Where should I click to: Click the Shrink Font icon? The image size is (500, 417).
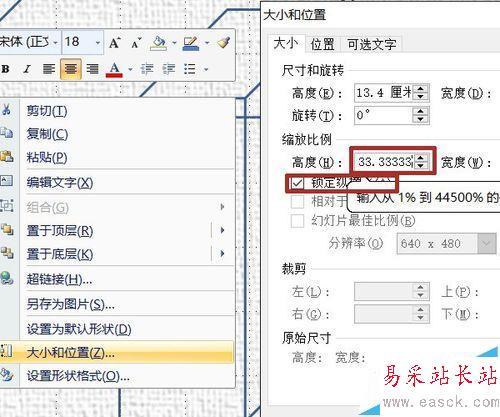click(136, 43)
